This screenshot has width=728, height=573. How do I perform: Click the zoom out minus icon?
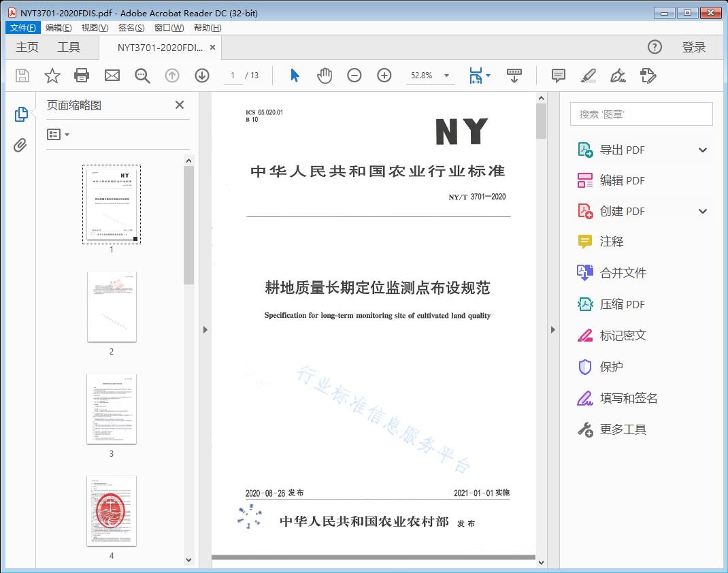tap(354, 76)
